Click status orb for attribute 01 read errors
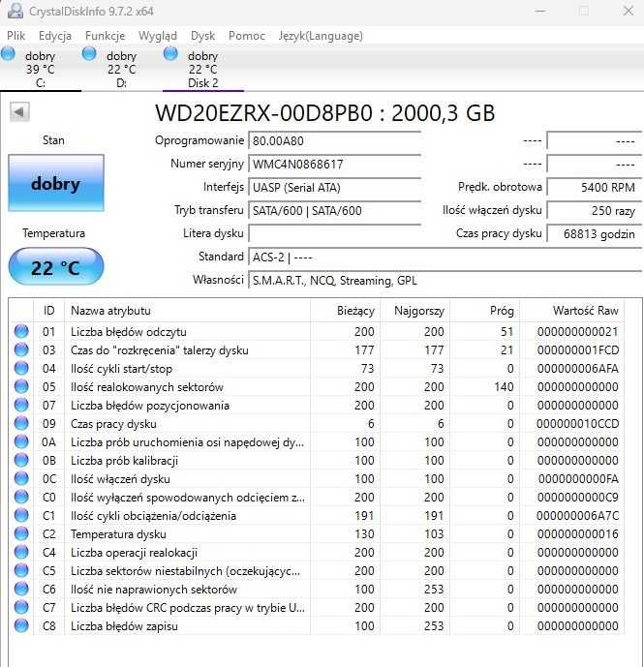Viewport: 644px width, 667px height. pos(21,331)
